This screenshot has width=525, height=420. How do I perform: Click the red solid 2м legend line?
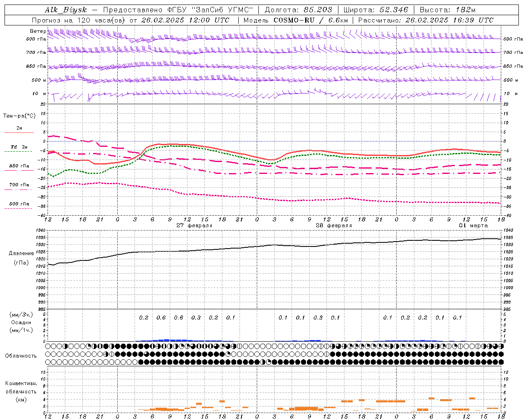pos(19,133)
